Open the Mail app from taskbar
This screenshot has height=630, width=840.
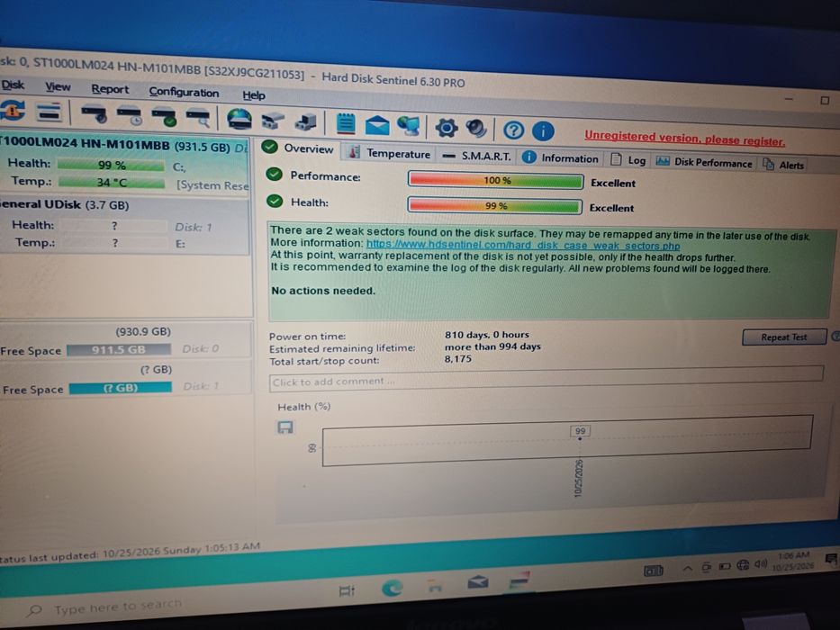click(477, 582)
